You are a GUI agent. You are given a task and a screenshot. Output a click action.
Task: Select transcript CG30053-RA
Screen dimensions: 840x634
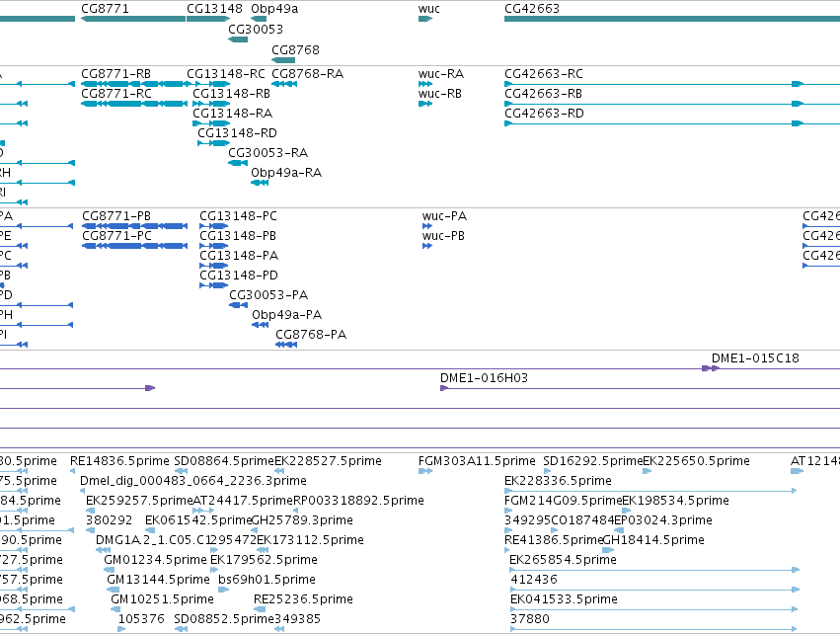coord(267,153)
